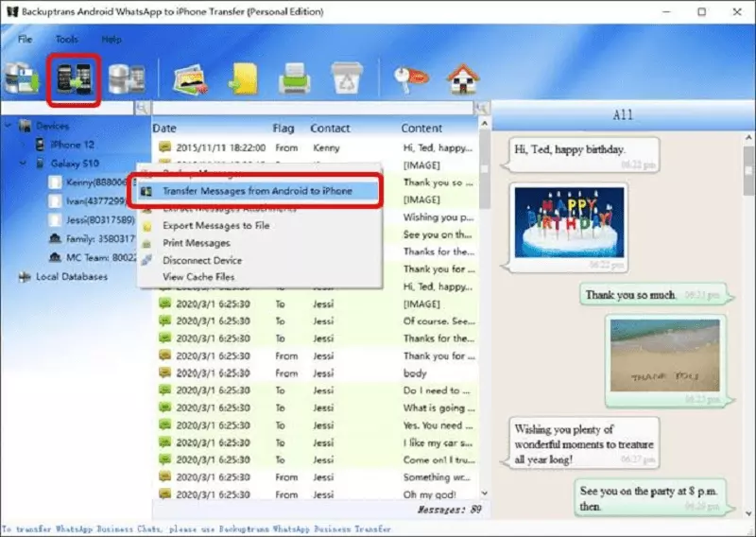The width and height of the screenshot is (756, 537).
Task: Click the export messages to file toolbar icon
Action: point(244,78)
